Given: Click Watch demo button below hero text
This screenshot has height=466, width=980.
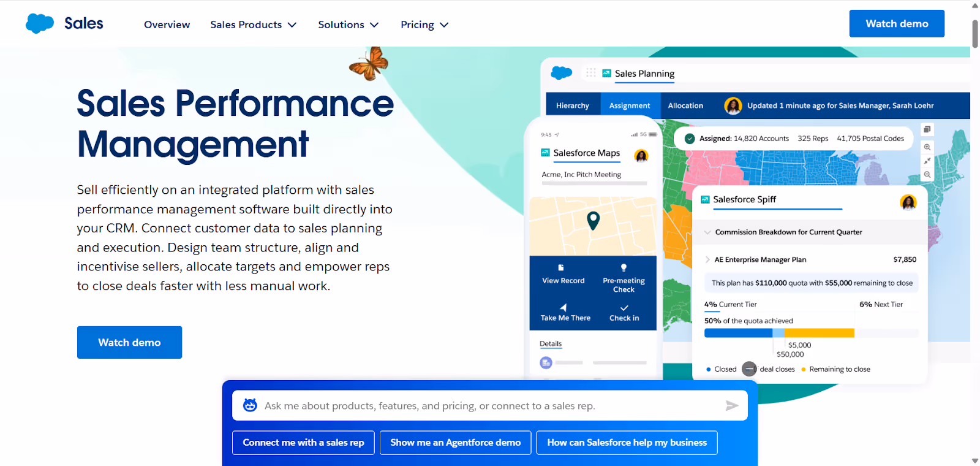Looking at the screenshot, I should (129, 342).
